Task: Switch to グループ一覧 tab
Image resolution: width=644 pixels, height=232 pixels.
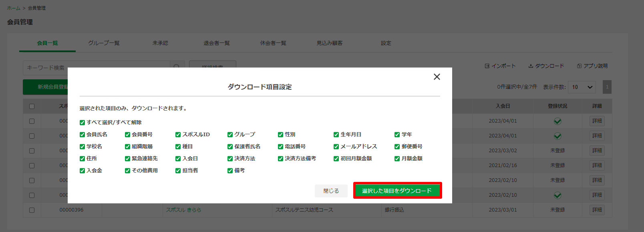Action: click(x=104, y=43)
